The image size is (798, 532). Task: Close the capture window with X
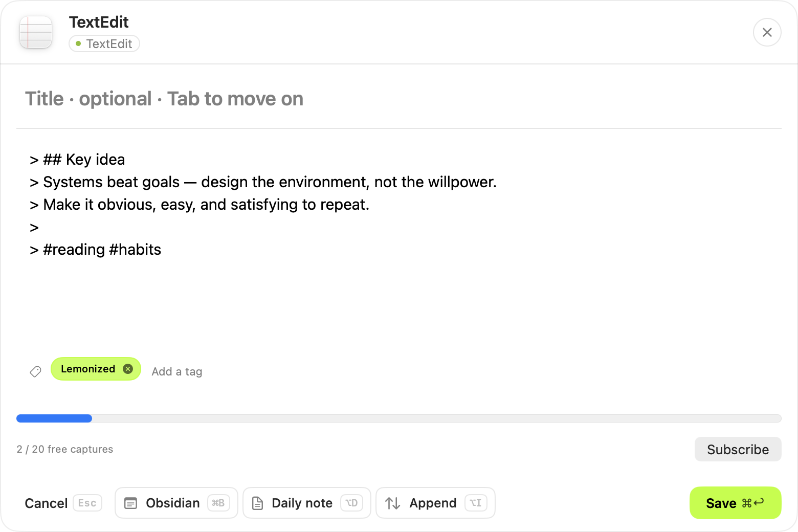767,32
